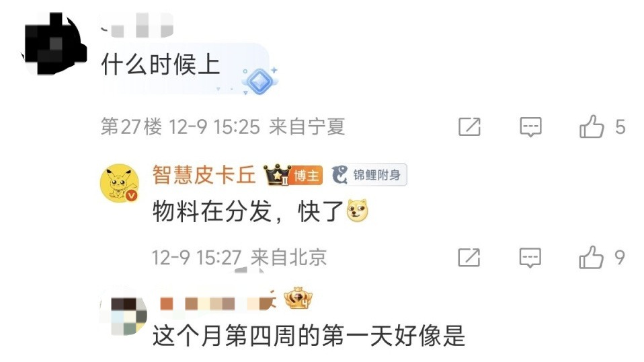Click the gold crown level badge
This screenshot has width=644, height=362.
tap(298, 299)
